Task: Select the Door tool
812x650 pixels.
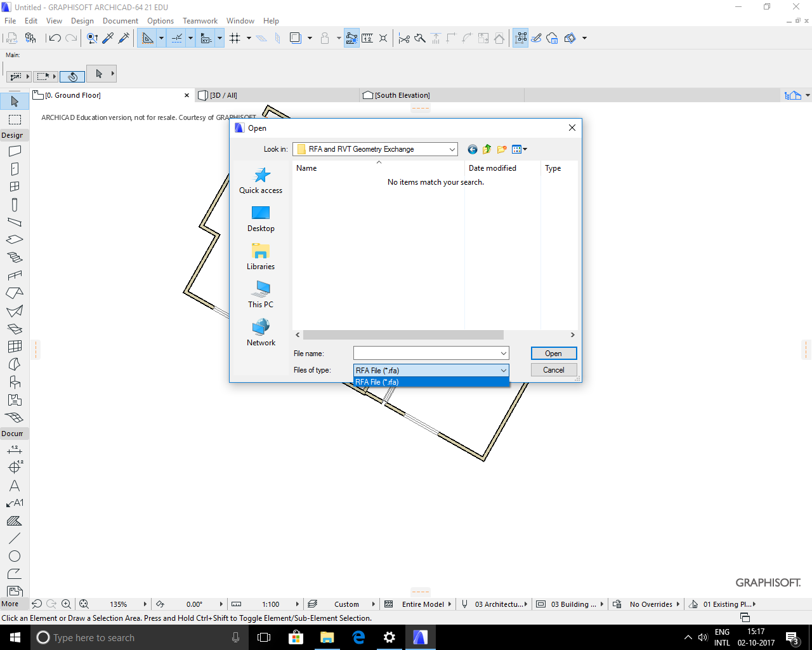Action: (x=15, y=168)
